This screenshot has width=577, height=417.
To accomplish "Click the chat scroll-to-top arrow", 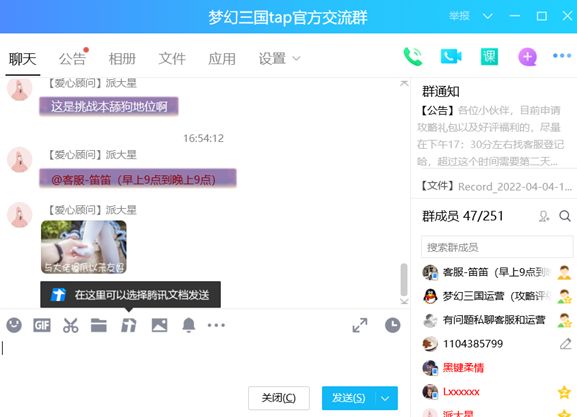I will click(x=404, y=84).
